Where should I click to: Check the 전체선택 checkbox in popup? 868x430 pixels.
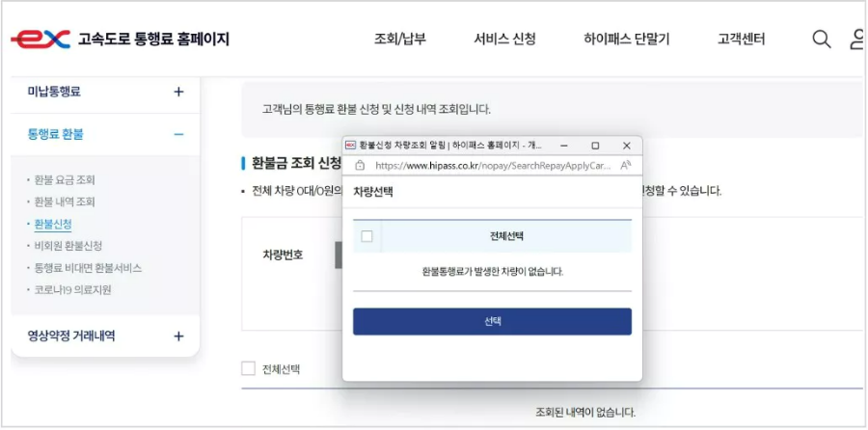366,236
